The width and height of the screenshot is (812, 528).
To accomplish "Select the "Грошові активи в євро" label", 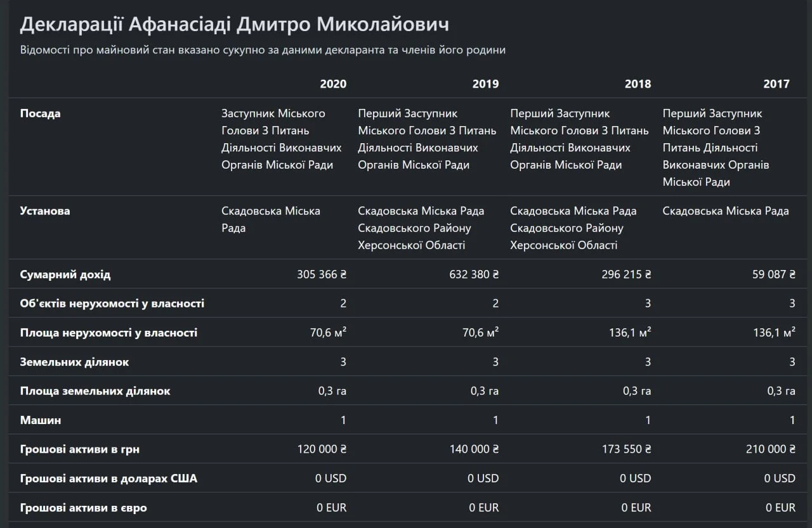I will (84, 508).
